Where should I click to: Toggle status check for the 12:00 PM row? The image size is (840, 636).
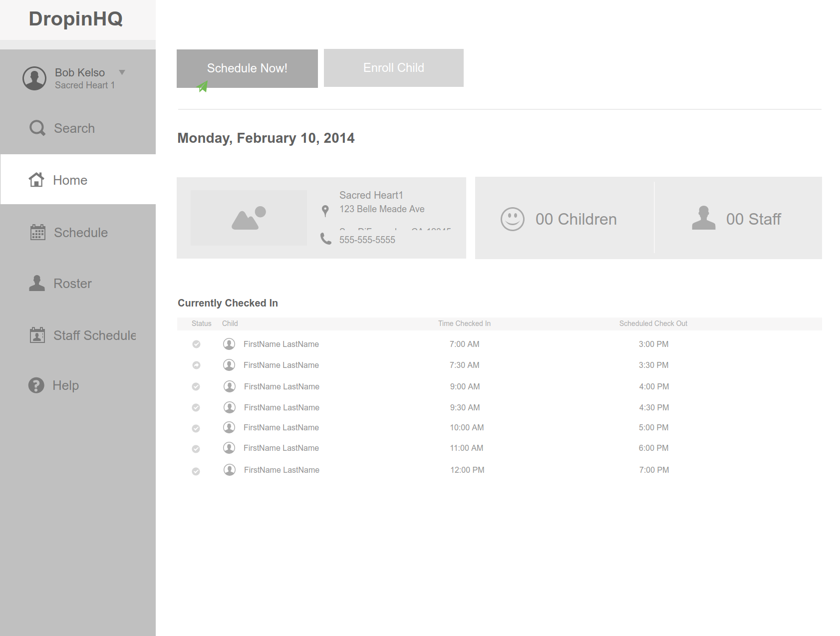[x=196, y=471]
